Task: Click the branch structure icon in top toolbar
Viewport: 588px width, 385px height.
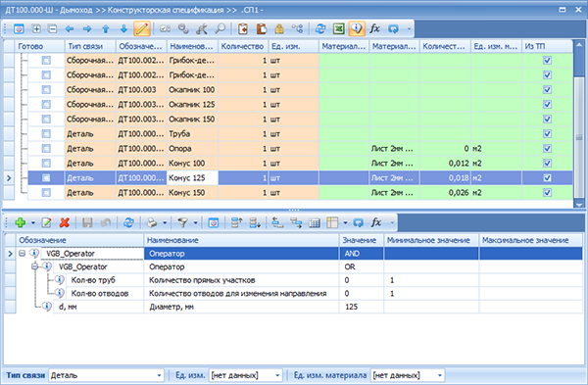Action: point(297,28)
